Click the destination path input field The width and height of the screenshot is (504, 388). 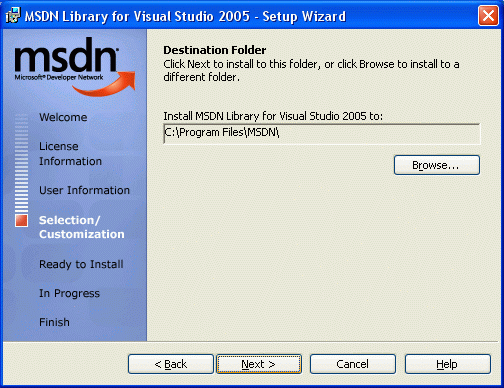pos(322,133)
